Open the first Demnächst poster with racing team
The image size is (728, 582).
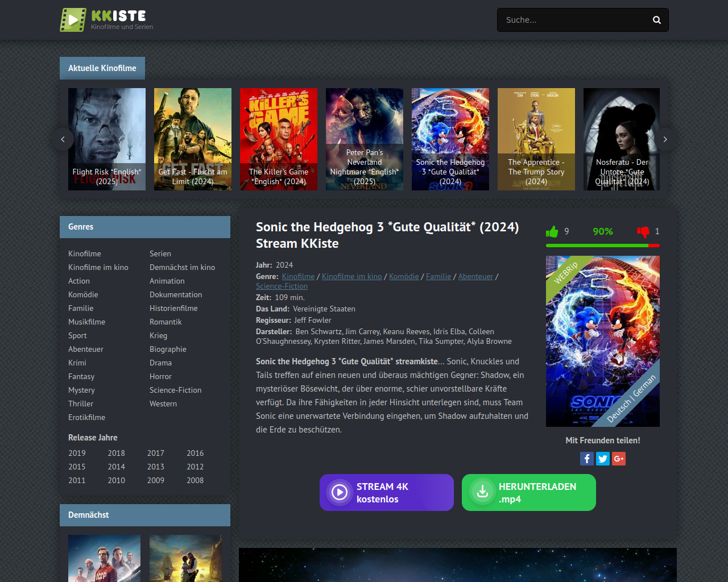(104, 558)
